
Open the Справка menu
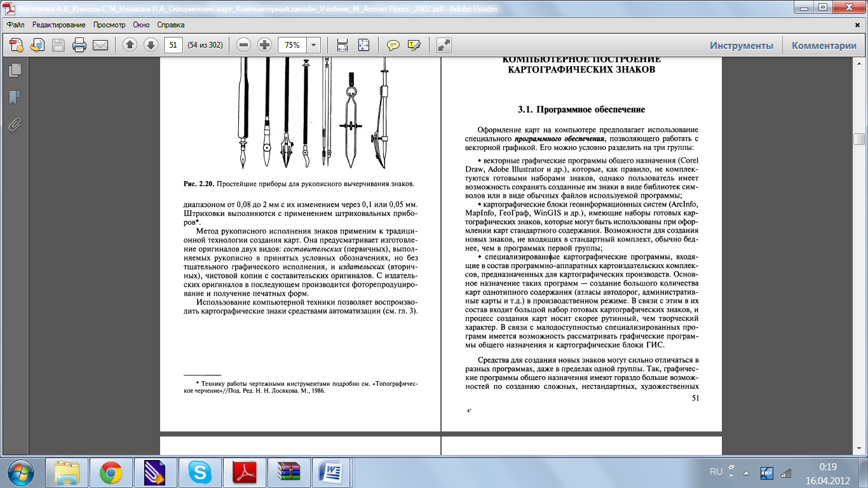click(x=171, y=25)
